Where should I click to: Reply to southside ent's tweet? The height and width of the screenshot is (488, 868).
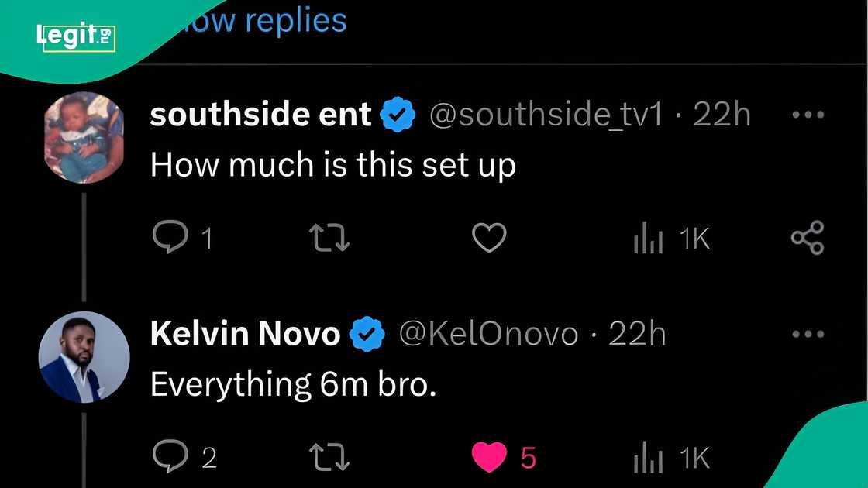click(168, 238)
